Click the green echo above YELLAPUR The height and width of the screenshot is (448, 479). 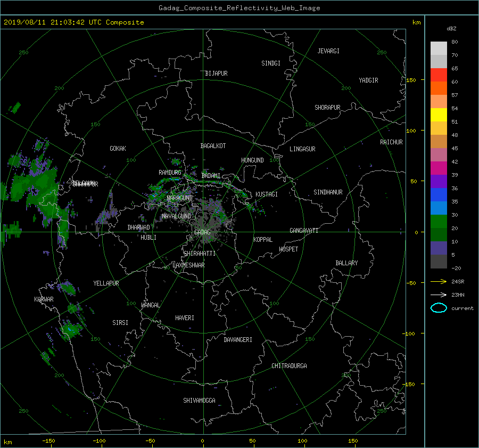(x=68, y=288)
